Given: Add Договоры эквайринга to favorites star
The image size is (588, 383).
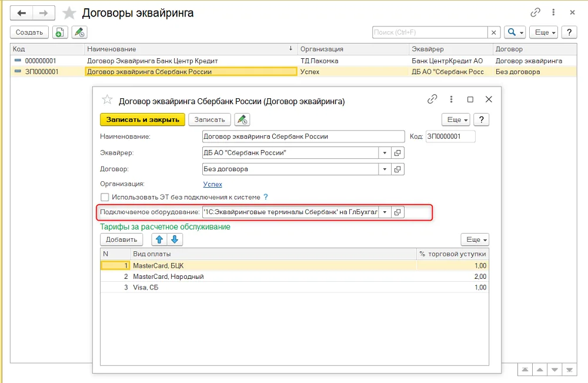Looking at the screenshot, I should tap(69, 13).
